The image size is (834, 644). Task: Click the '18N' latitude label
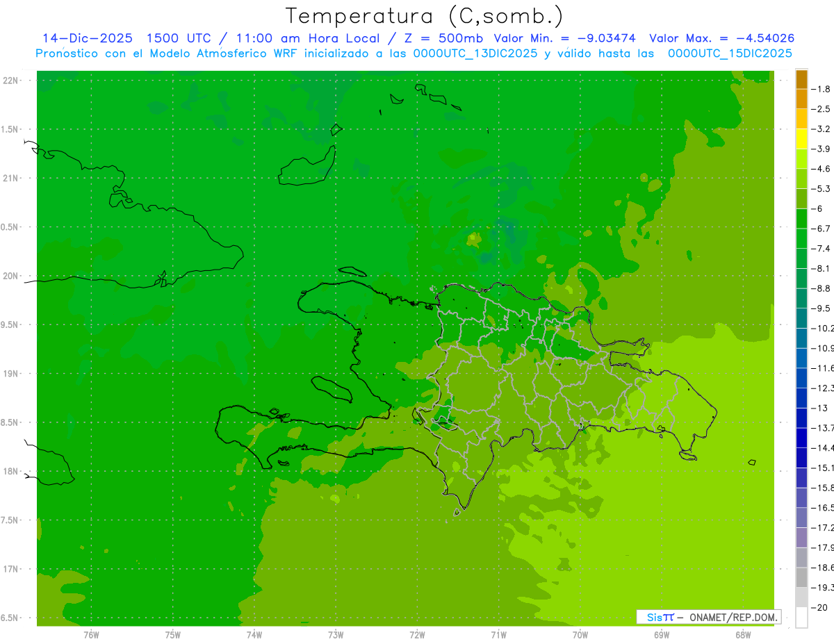click(x=10, y=471)
